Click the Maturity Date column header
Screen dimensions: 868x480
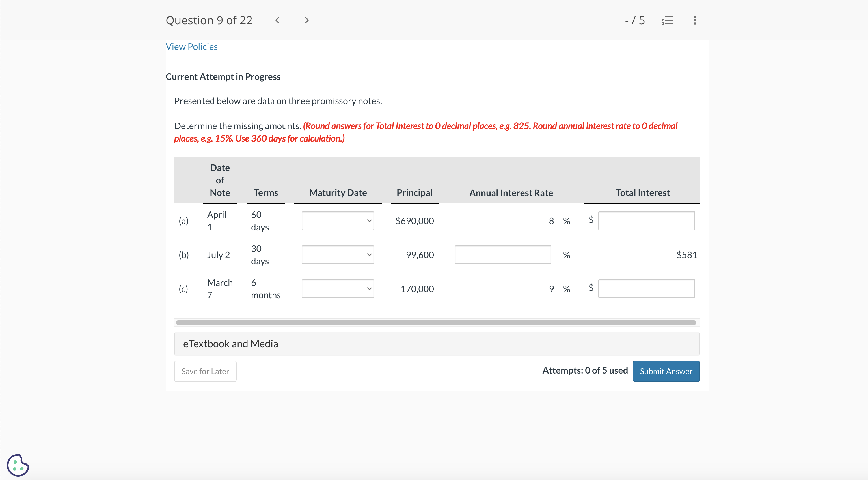coord(338,193)
